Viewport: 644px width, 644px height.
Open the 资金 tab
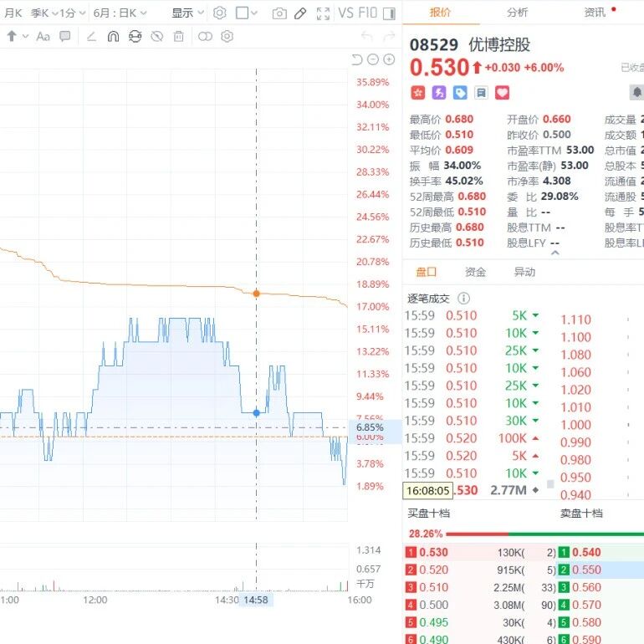coord(475,272)
